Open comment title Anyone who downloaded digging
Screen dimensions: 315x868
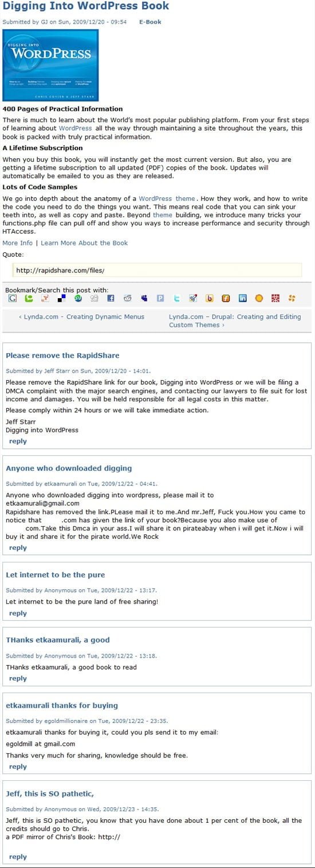[69, 468]
